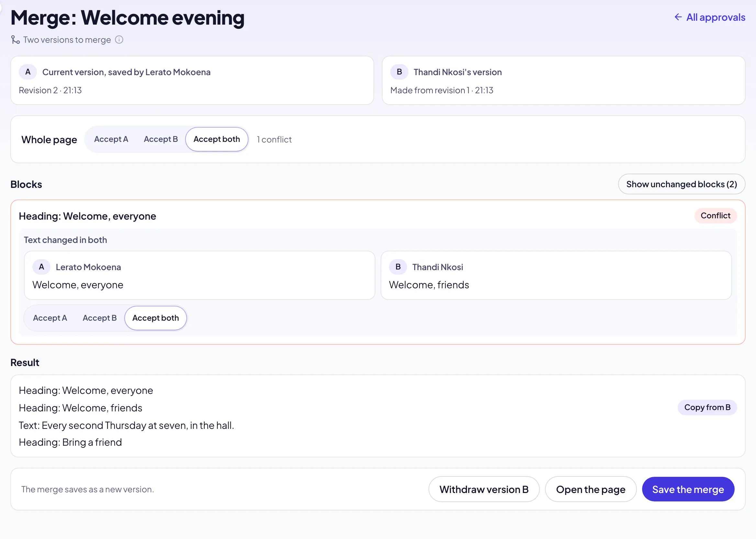Click 'Welcome, friends' text in Thandi Nkosi's card
756x539 pixels.
click(429, 285)
